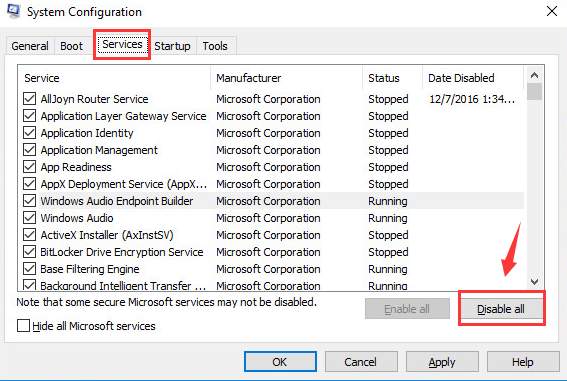
Task: Select ActiveX Installer (AxInstSV) service name
Action: (107, 235)
